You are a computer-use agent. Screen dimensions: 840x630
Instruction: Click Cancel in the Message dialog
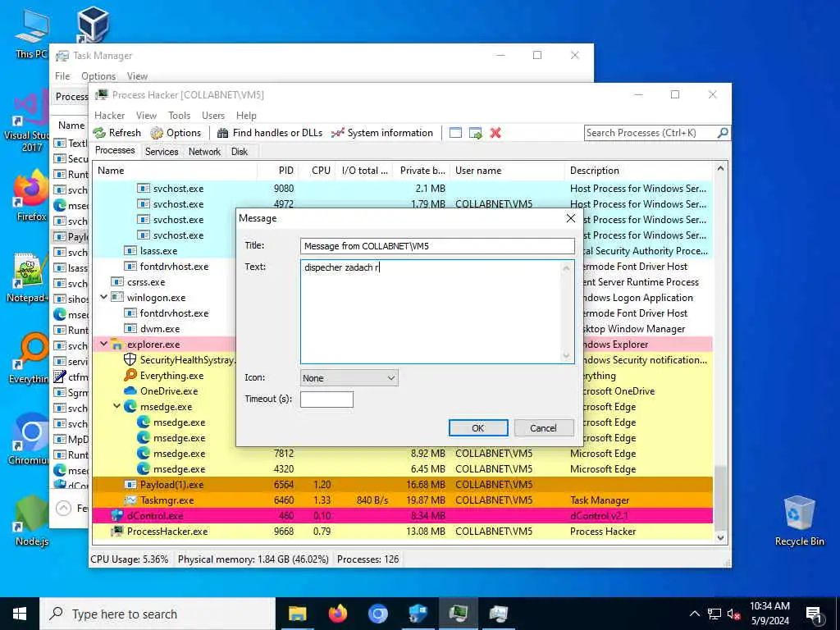543,428
